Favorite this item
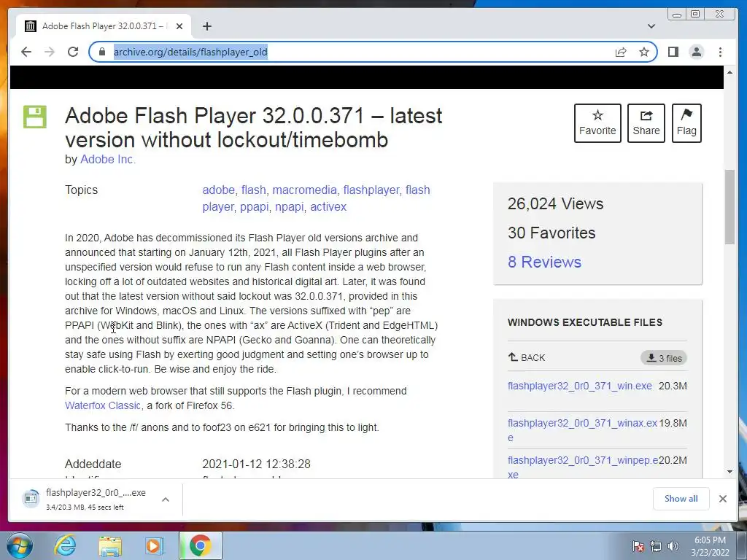 click(597, 122)
